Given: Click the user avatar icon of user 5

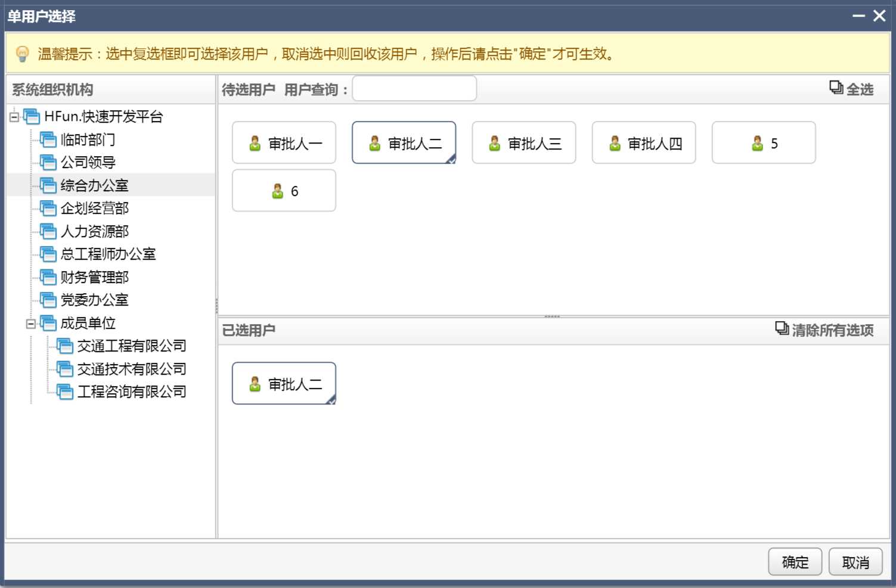Looking at the screenshot, I should 758,144.
